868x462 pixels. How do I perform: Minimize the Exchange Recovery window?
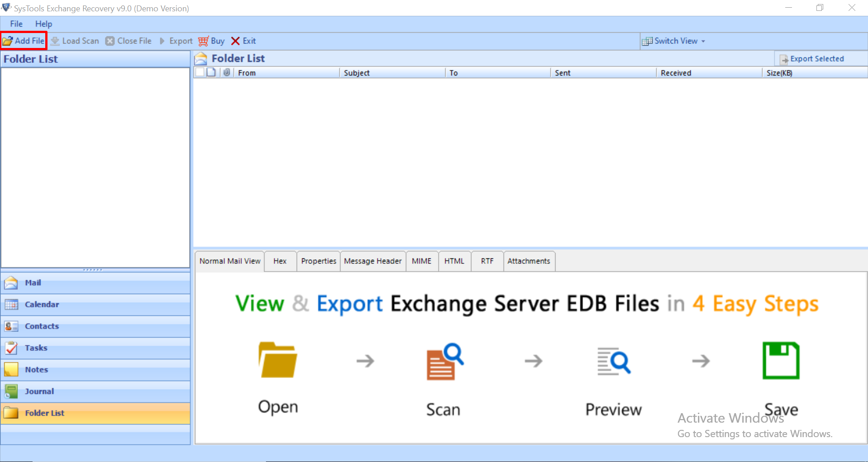[x=788, y=8]
